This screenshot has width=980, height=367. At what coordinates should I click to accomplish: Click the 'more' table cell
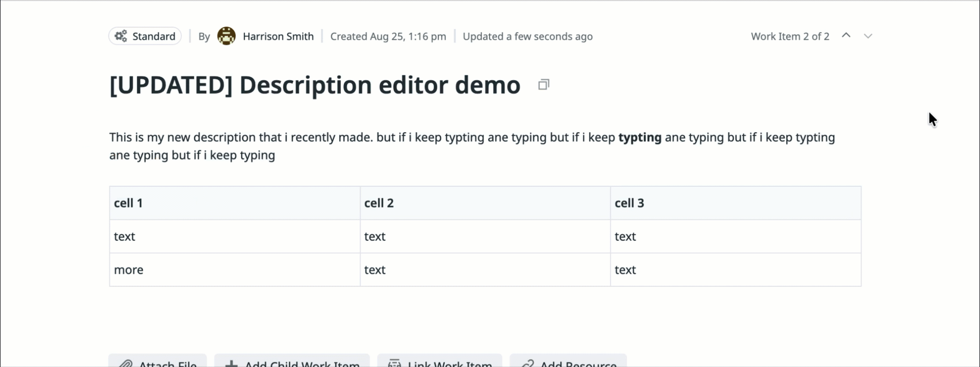click(235, 270)
